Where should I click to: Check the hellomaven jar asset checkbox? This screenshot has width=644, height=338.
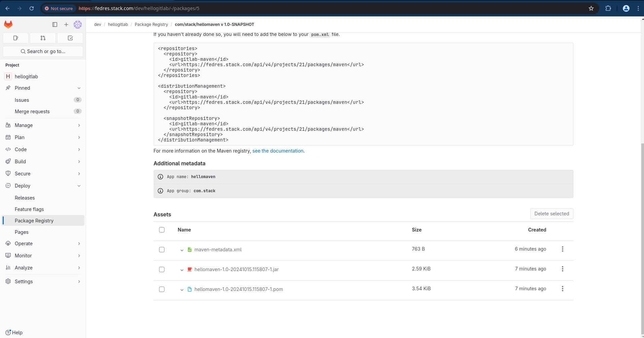pos(162,269)
